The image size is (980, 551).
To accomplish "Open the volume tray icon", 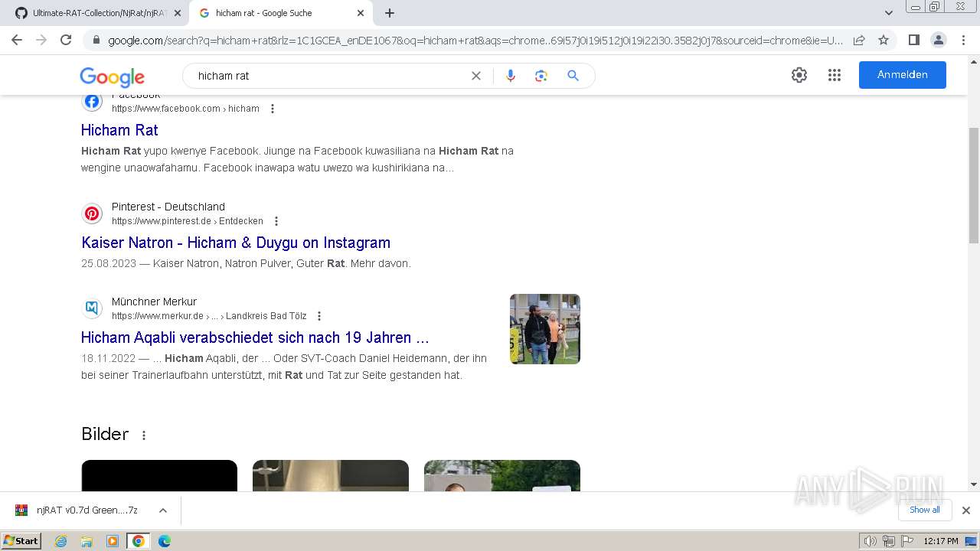I will tap(871, 541).
